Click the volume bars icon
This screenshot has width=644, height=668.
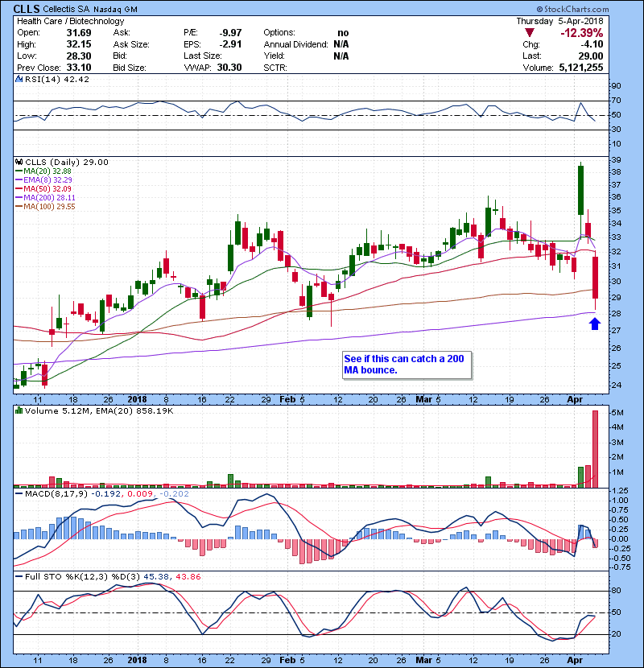pos(19,410)
